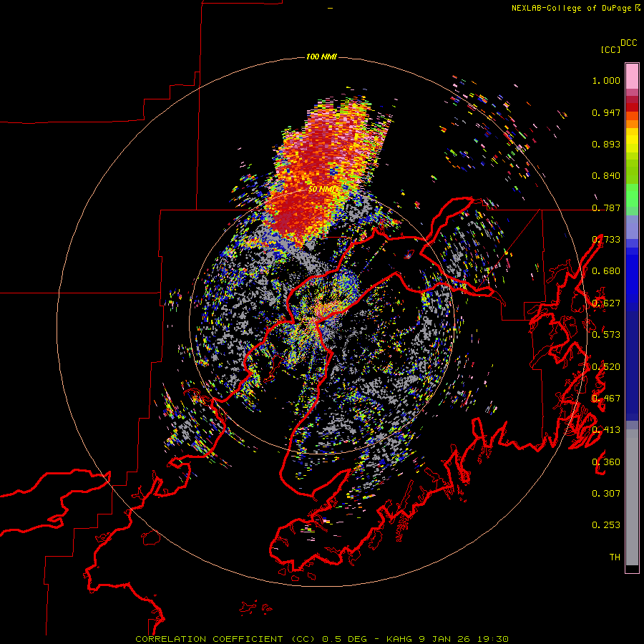Click the 0.307 scale value
This screenshot has height=644, width=644.
[606, 494]
